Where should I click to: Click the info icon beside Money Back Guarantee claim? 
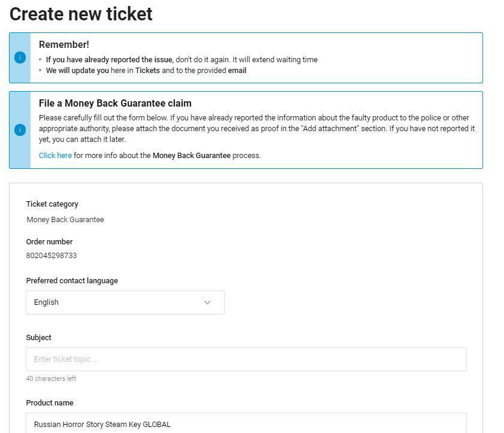tap(20, 130)
